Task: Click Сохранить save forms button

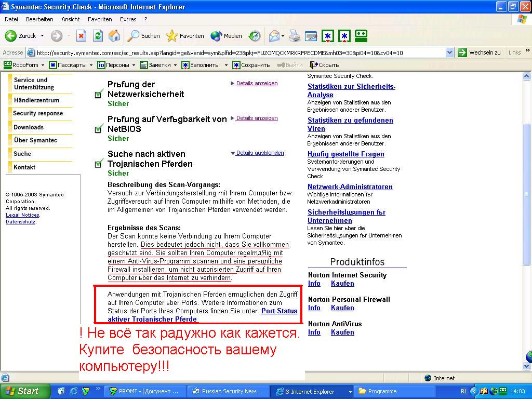Action: click(x=251, y=65)
